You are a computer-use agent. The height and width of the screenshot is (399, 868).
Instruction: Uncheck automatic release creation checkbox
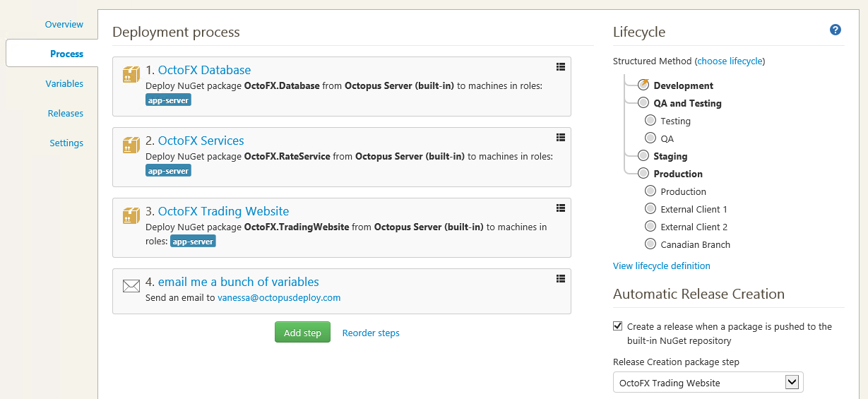tap(618, 326)
